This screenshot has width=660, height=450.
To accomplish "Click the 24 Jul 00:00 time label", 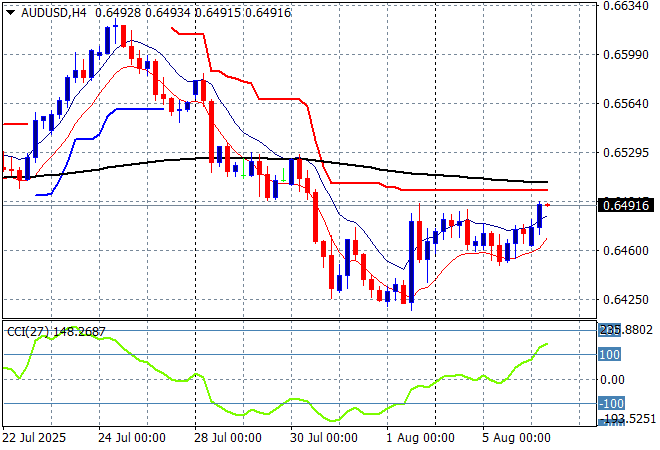I will tap(132, 438).
